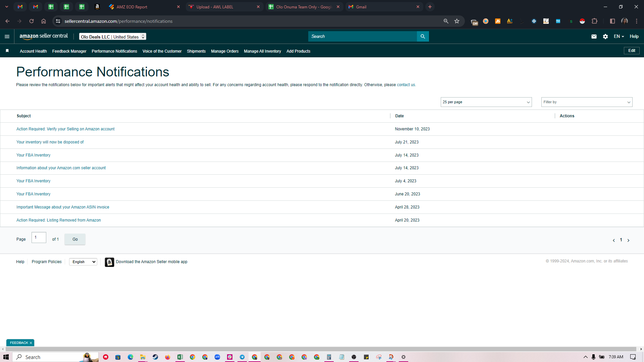Switch to the AMZ EOD Report tab
644x362 pixels.
(144, 7)
